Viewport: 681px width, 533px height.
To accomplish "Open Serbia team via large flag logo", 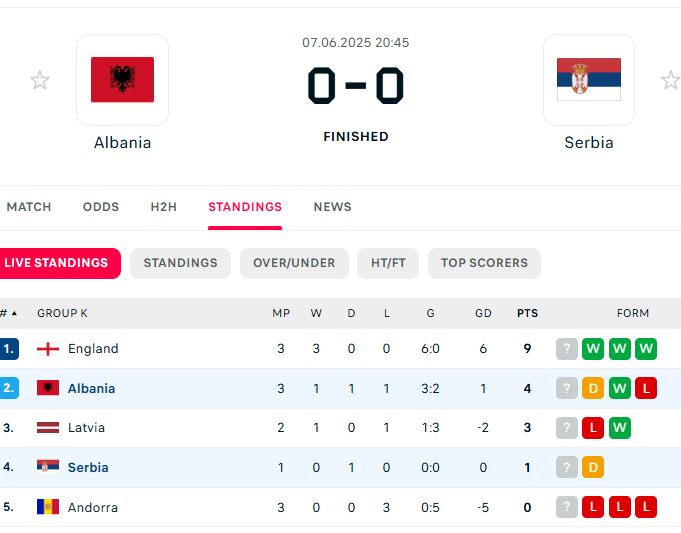I will (589, 80).
